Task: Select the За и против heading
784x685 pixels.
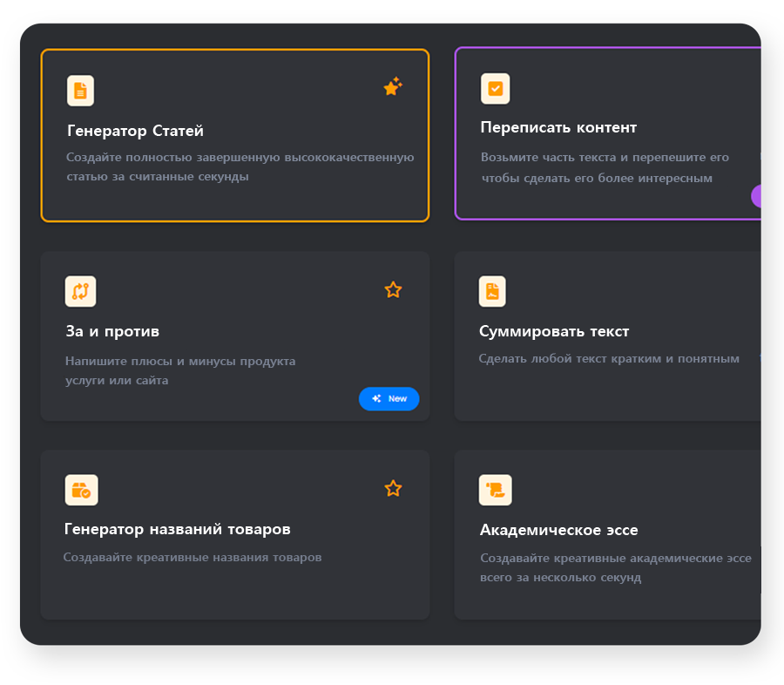Action: [112, 332]
